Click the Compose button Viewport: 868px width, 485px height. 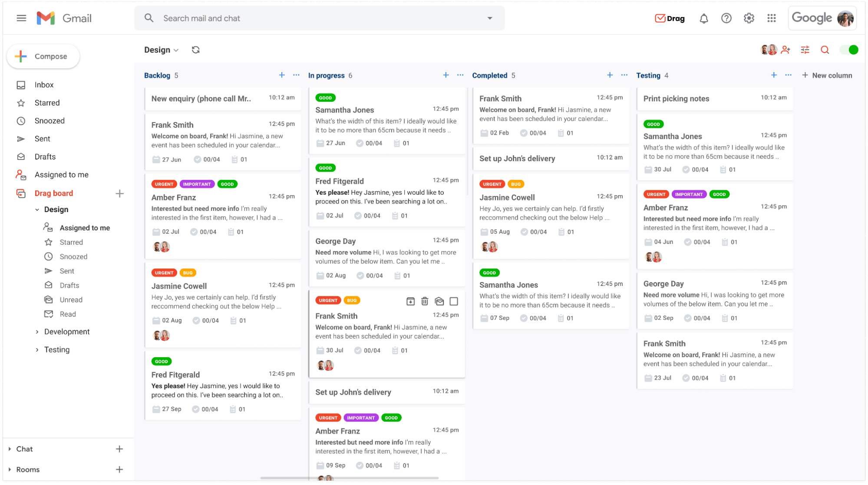pyautogui.click(x=43, y=56)
